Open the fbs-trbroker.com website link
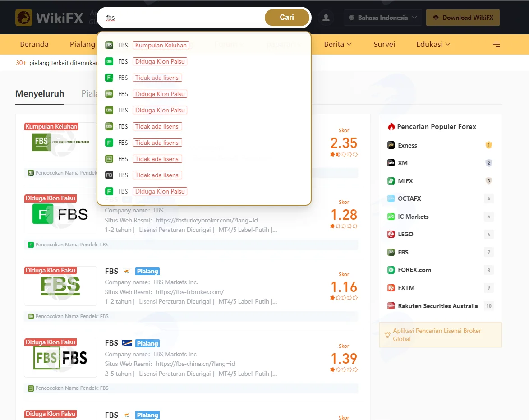Viewport: 529px width, 420px height. (x=189, y=292)
